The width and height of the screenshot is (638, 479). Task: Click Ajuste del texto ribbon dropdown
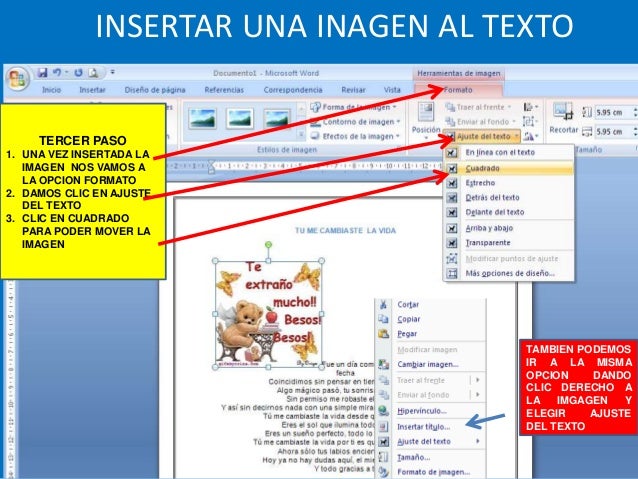(481, 136)
